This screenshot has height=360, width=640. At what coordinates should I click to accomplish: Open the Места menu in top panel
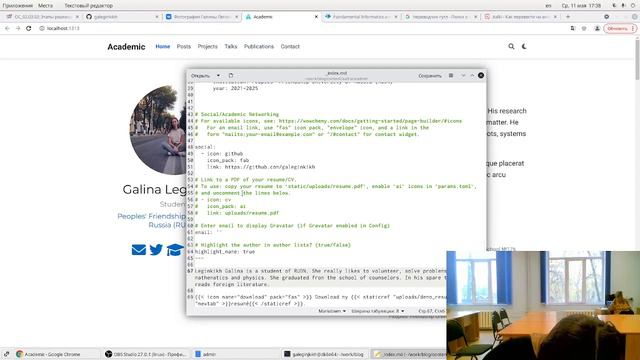coord(45,6)
